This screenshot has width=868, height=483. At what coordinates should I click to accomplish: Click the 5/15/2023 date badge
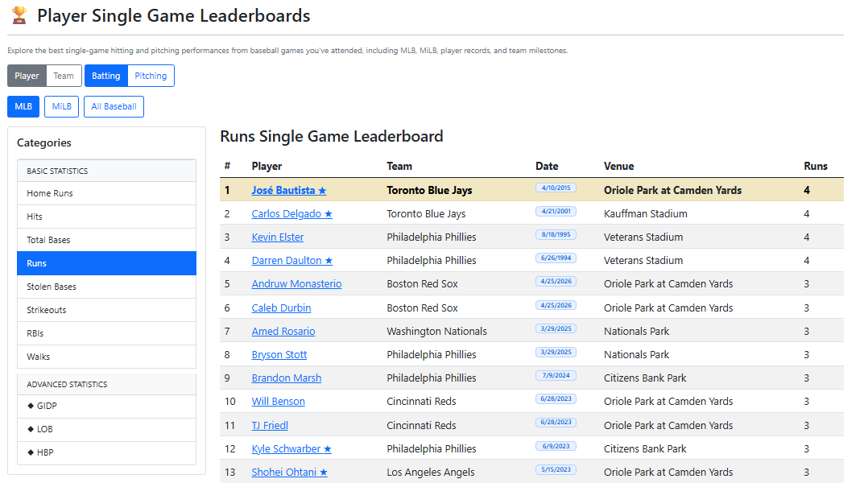pos(556,469)
